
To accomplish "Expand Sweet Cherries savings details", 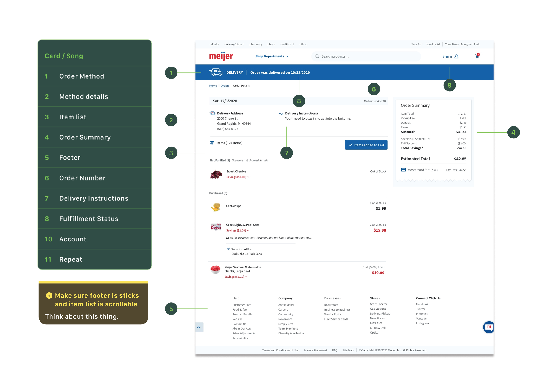I will pyautogui.click(x=237, y=177).
